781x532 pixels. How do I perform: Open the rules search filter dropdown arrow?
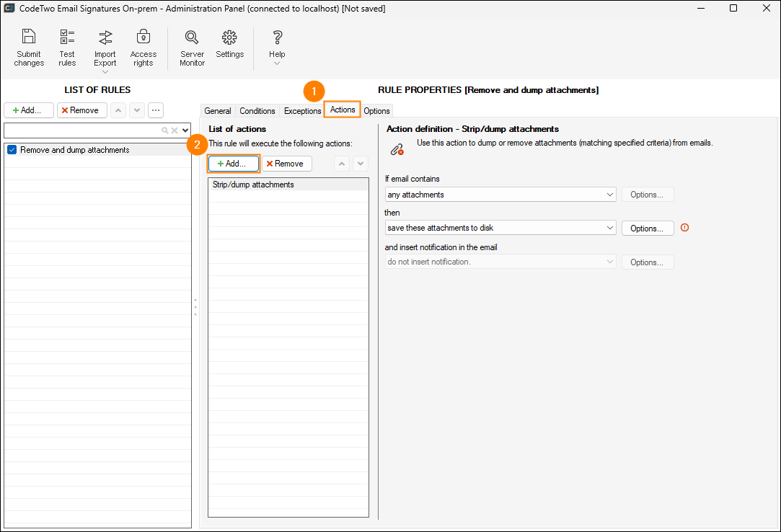click(x=185, y=130)
